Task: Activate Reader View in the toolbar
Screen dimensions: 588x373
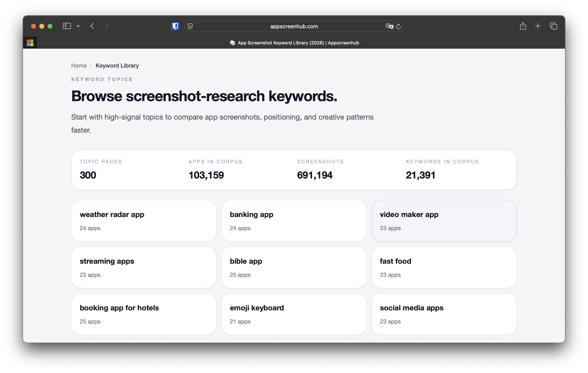Action: click(190, 26)
